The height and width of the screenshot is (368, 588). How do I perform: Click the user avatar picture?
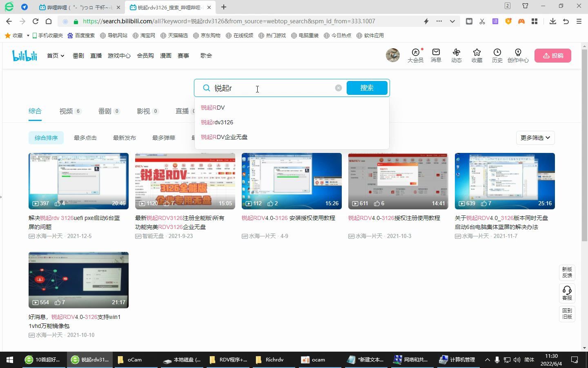pyautogui.click(x=393, y=55)
